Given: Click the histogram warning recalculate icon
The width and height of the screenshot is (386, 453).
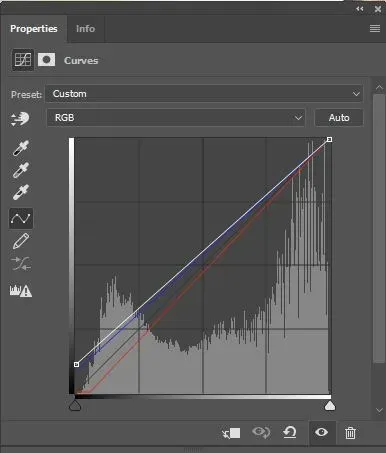Looking at the screenshot, I should click(21, 291).
